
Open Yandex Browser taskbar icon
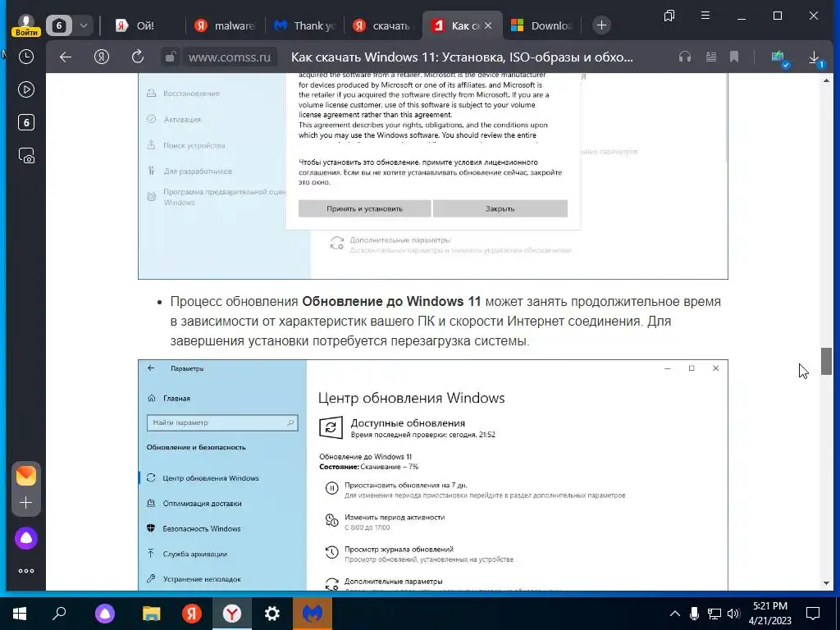point(232,614)
